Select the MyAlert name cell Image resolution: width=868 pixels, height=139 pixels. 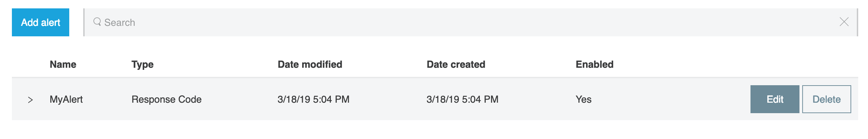point(66,100)
